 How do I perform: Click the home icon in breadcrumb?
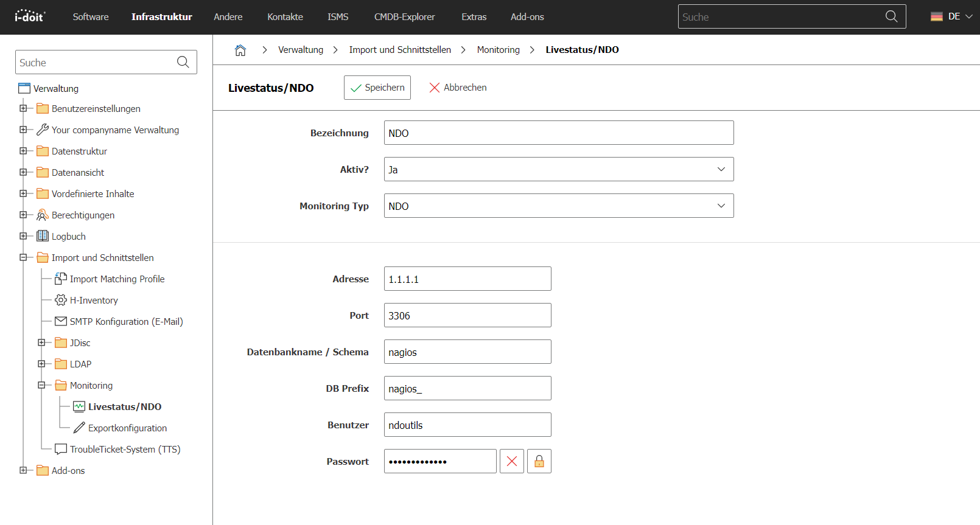coord(240,50)
